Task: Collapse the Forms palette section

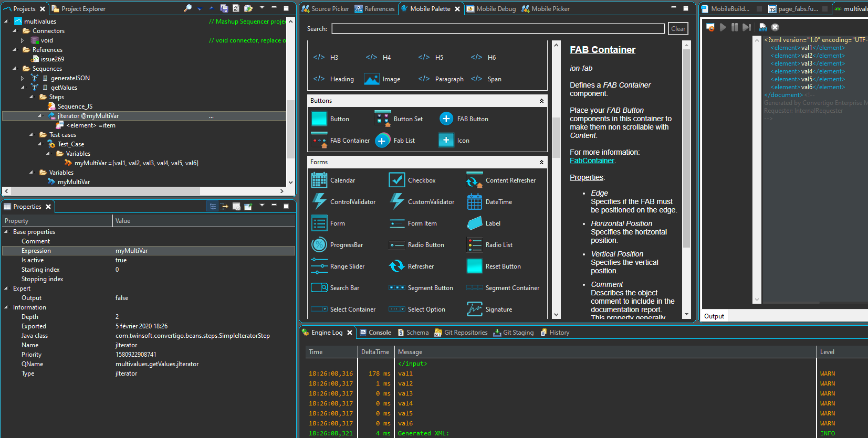Action: pyautogui.click(x=541, y=162)
